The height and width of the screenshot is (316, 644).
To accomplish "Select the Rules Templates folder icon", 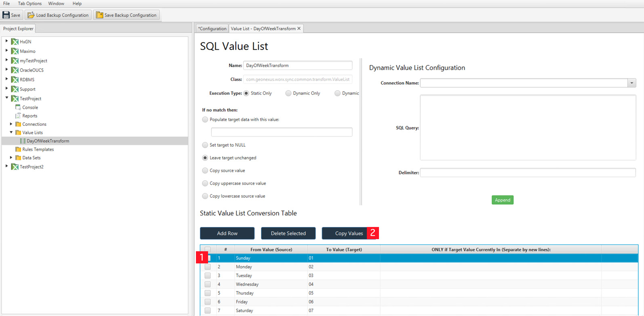I will pyautogui.click(x=18, y=149).
